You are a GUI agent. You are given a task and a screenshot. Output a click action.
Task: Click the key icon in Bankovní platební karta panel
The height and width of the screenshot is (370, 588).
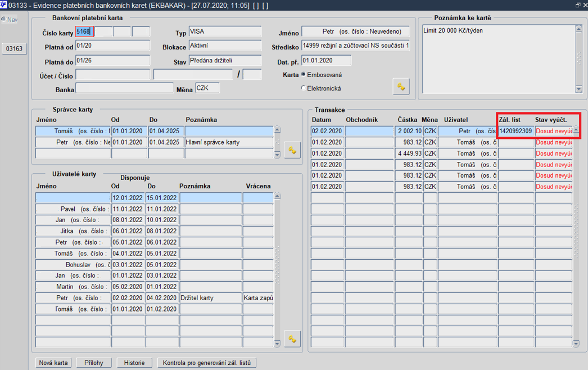click(x=401, y=87)
